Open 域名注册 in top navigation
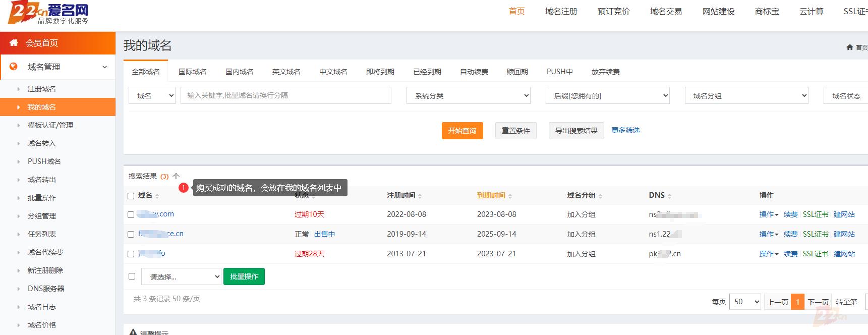Screen dimensions: 868x335 click(561, 11)
